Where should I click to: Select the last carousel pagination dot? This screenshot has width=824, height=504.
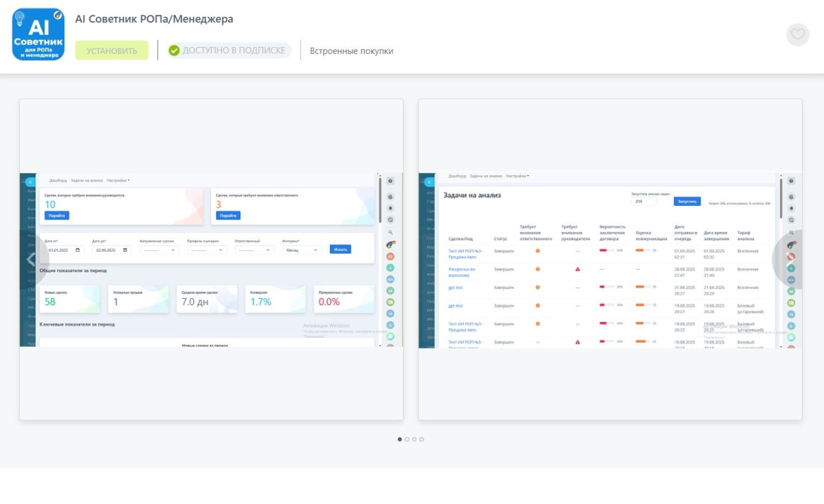tap(422, 439)
